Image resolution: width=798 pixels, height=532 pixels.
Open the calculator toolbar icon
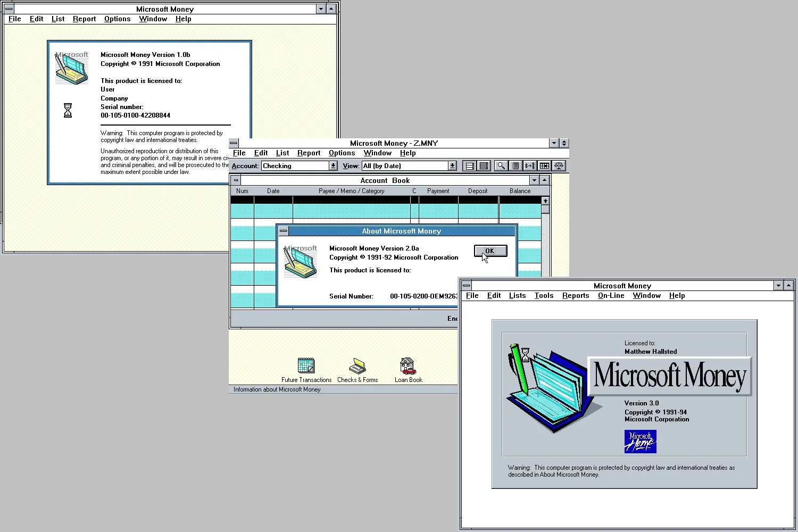(516, 166)
